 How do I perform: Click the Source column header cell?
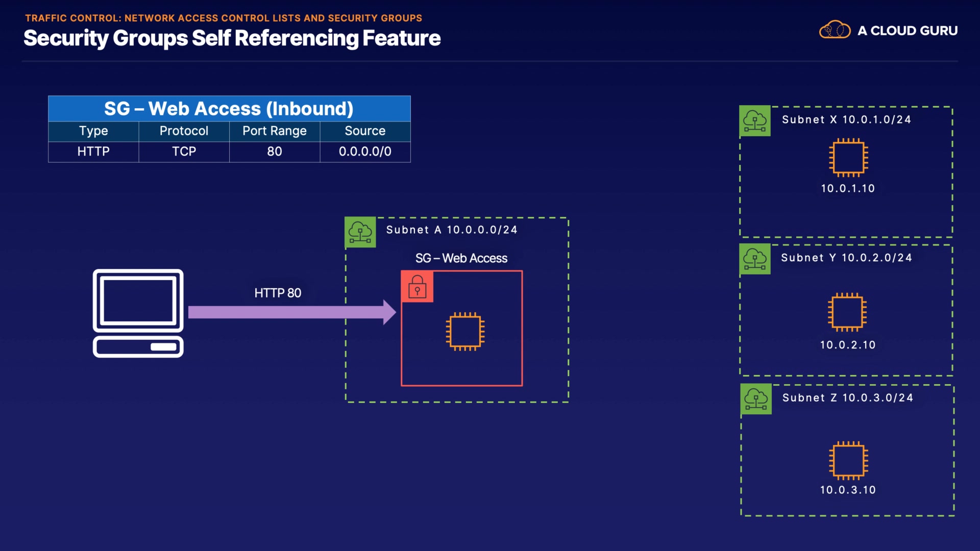tap(365, 131)
